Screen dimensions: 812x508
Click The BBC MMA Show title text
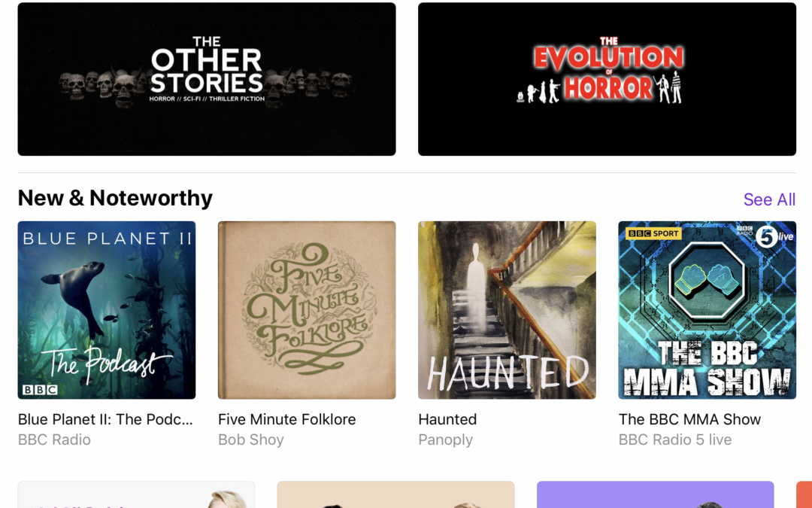[689, 419]
